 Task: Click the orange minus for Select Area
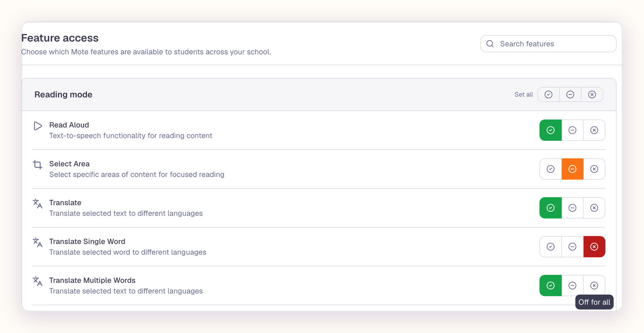(x=572, y=169)
